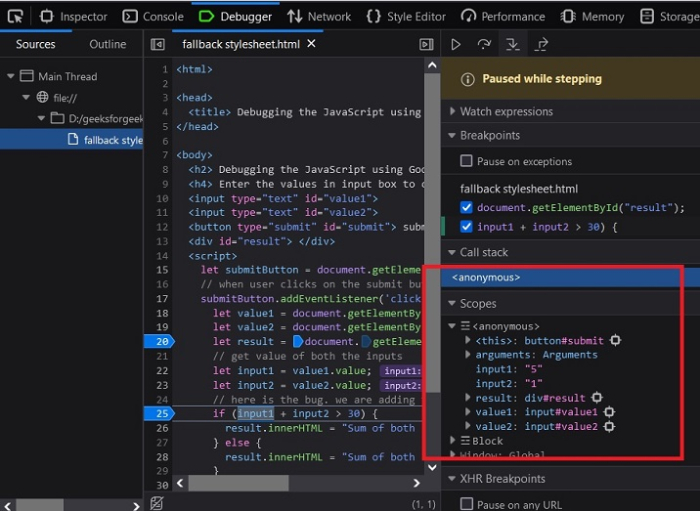Collapse the sources pane toggle icon

click(x=157, y=45)
